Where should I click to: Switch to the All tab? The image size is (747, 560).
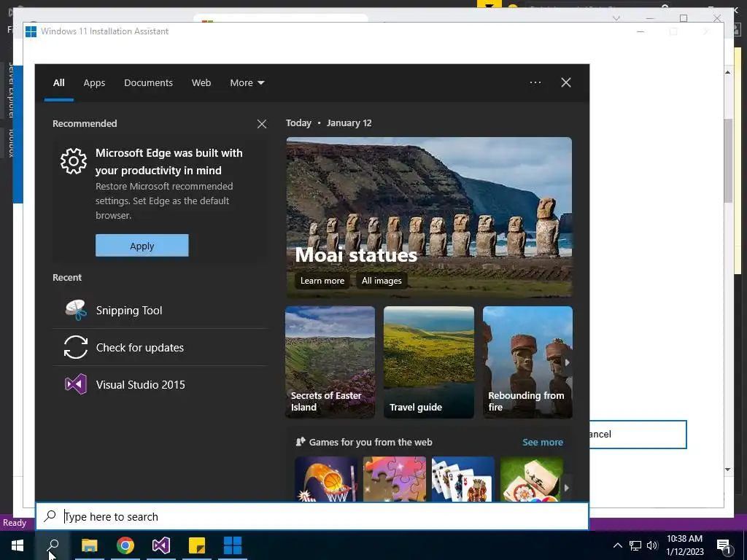pos(58,83)
